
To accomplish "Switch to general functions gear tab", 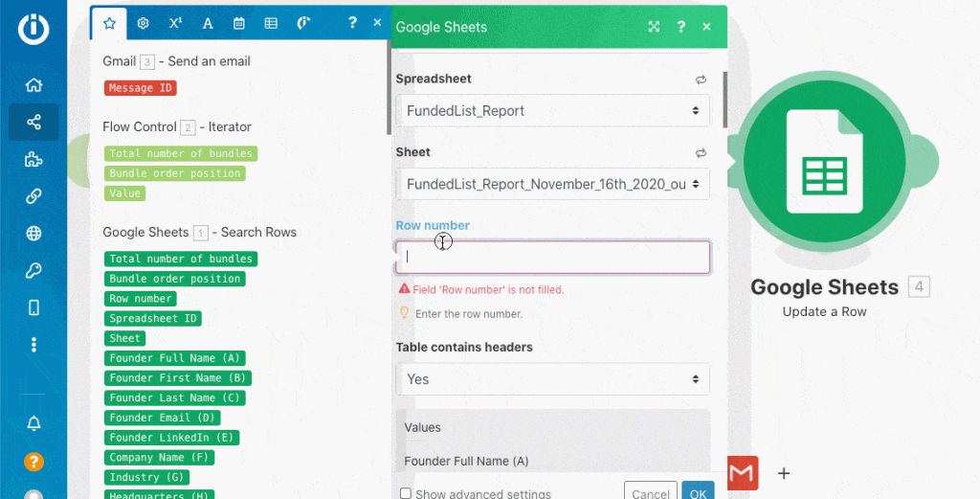I will (144, 23).
